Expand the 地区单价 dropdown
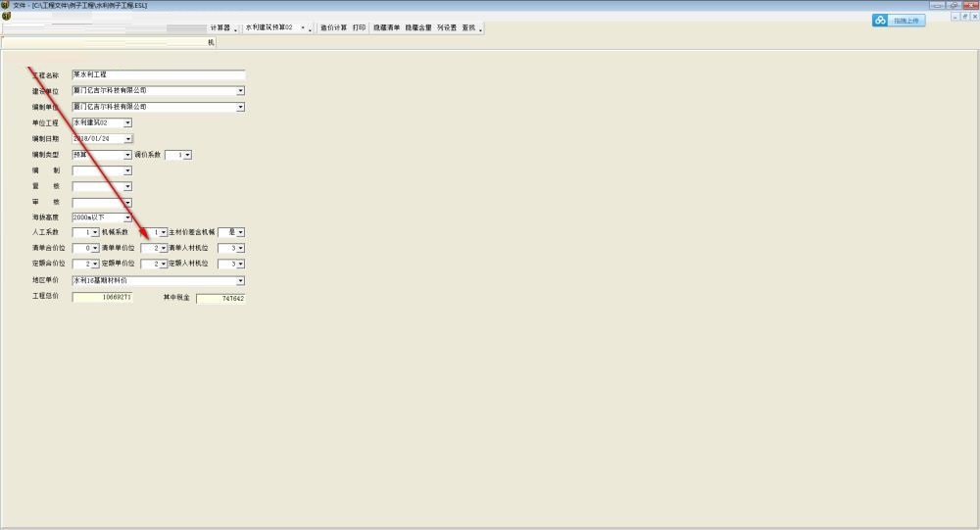 click(x=240, y=280)
